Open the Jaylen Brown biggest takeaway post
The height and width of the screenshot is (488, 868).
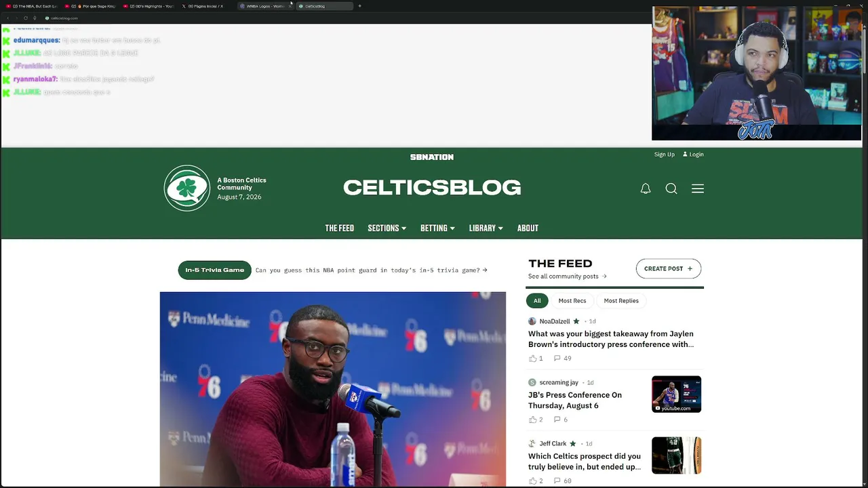(611, 339)
